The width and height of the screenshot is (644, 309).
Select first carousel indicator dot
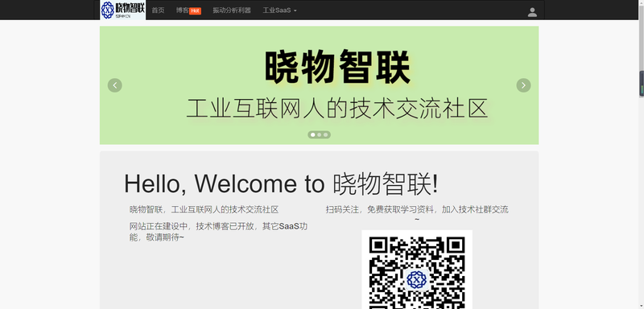313,134
